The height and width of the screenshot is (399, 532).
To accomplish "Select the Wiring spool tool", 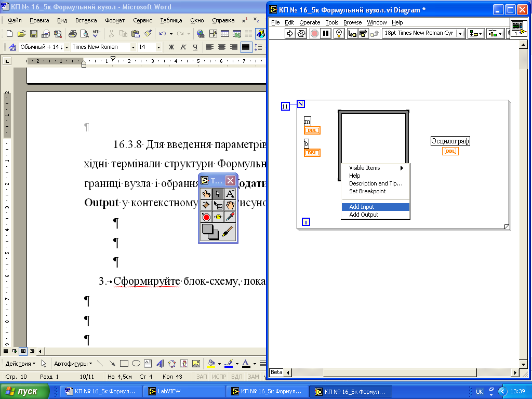I will pyautogui.click(x=206, y=205).
